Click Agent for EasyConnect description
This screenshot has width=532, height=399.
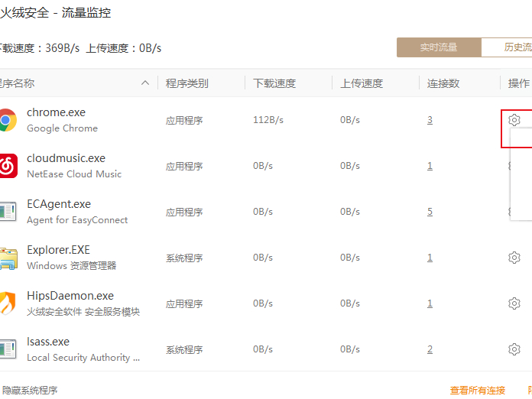[x=77, y=220]
